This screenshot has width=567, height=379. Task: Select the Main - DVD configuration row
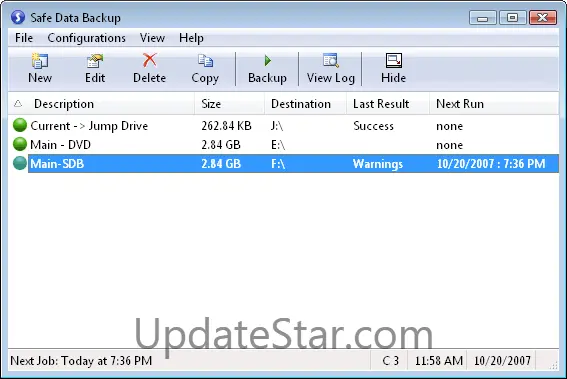point(284,145)
